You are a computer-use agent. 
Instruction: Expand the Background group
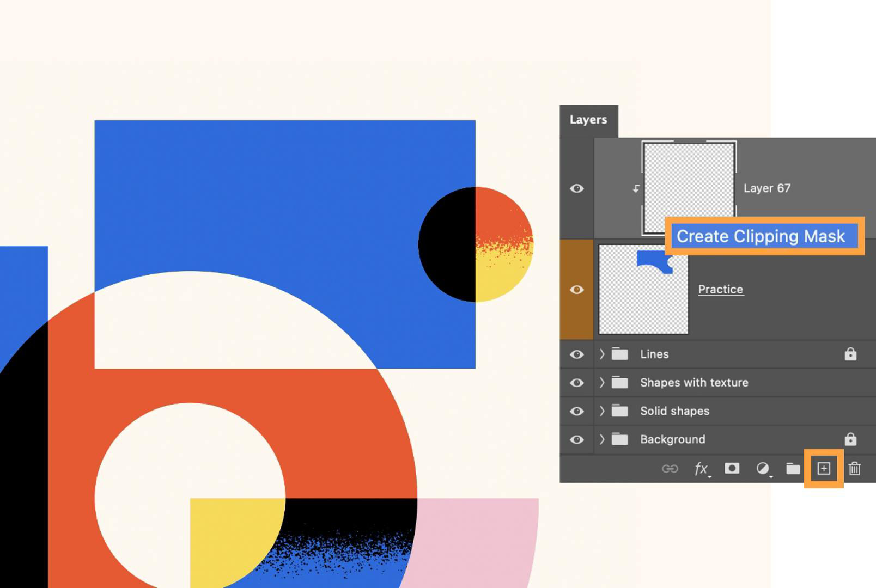point(602,439)
